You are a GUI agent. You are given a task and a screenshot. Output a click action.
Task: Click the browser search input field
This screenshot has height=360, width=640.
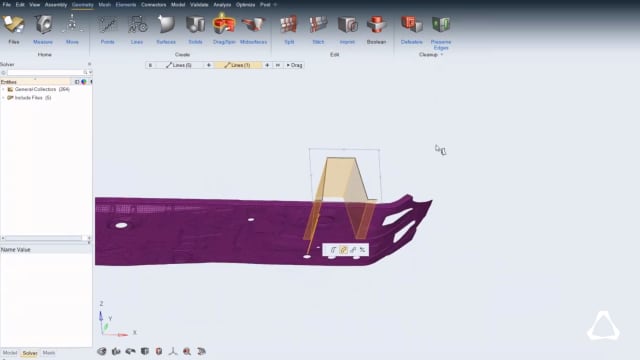point(45,73)
